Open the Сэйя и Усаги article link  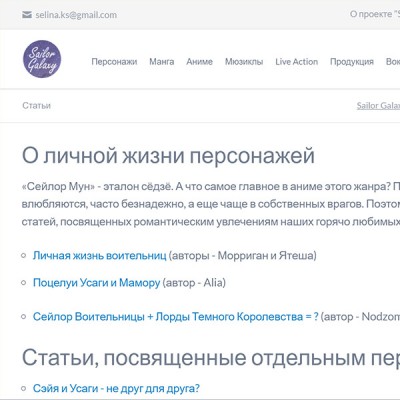tap(116, 388)
